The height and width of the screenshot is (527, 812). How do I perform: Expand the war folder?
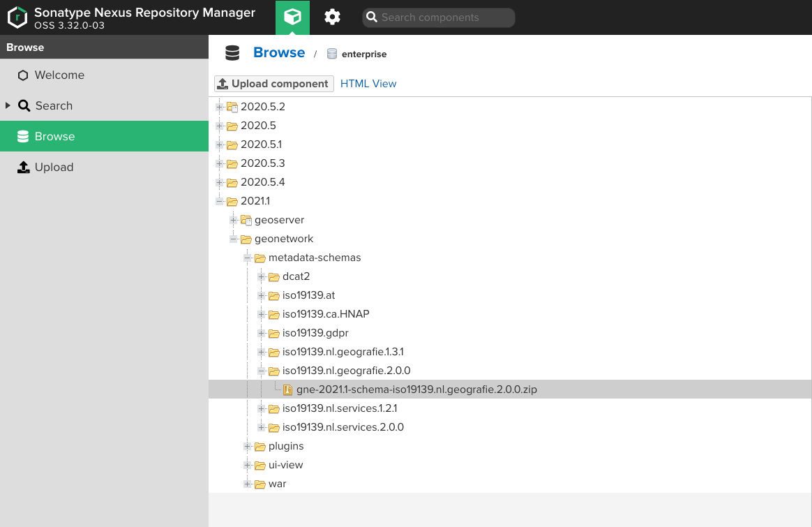[x=248, y=484]
